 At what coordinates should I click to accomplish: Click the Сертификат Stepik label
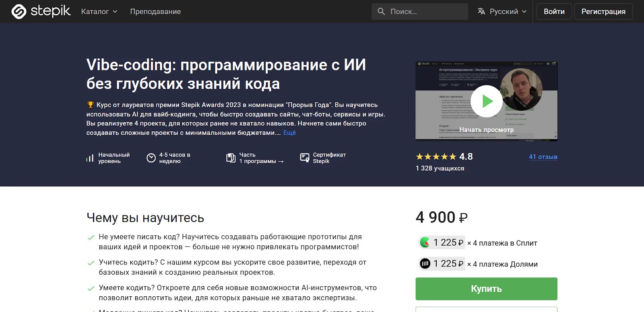pos(329,158)
